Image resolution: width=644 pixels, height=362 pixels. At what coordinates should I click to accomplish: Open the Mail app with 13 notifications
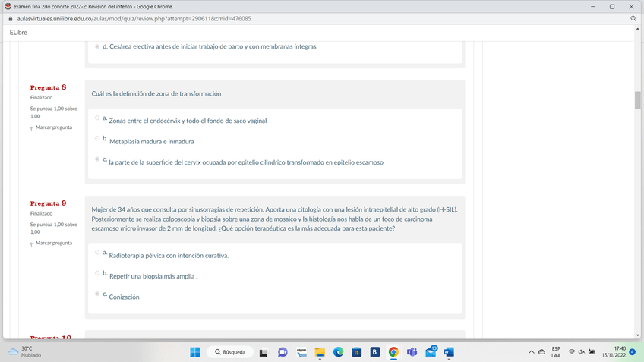coord(431,351)
